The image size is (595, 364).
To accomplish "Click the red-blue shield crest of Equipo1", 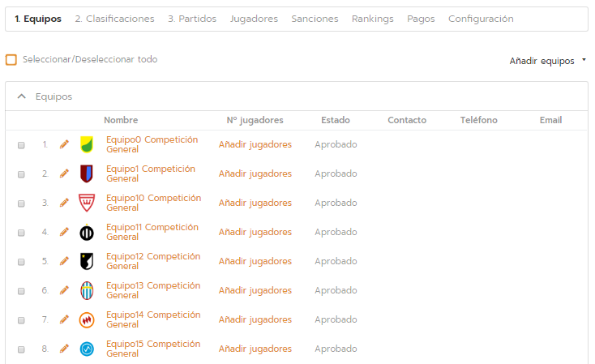I will [87, 173].
